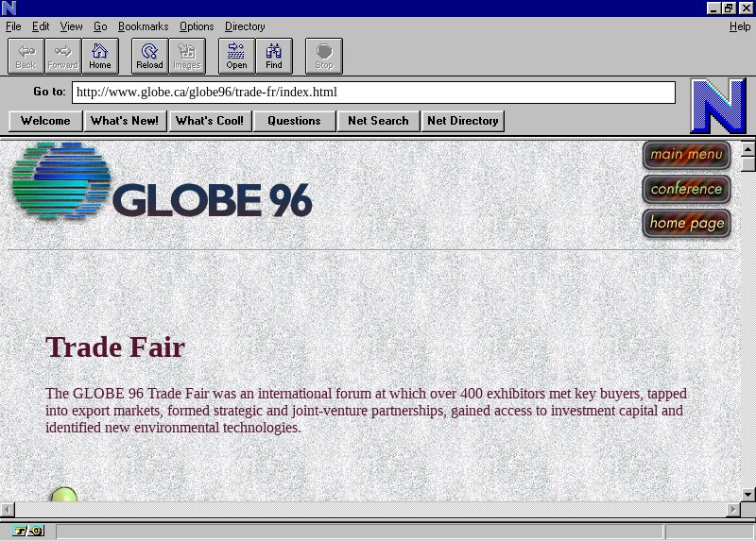Open the File menu
Viewport: 756px width, 541px height.
click(13, 26)
